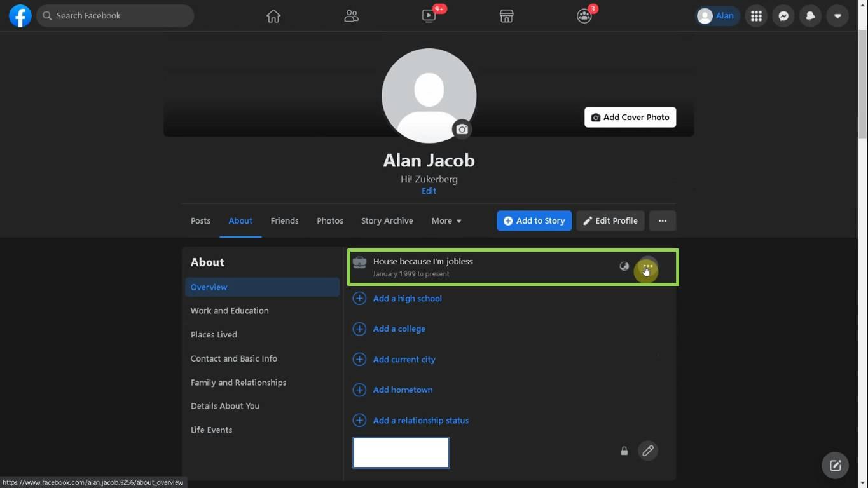The image size is (868, 488).
Task: Switch to the Friends profile tab
Action: (284, 220)
